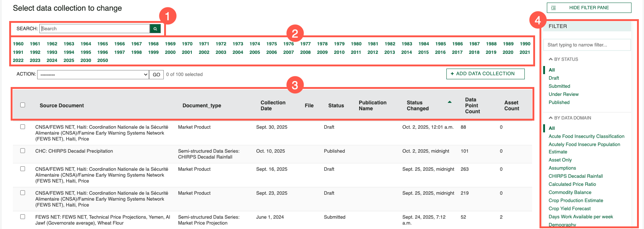Screen dimensions: 644x229
Task: Filter by Under Review status
Action: click(563, 94)
